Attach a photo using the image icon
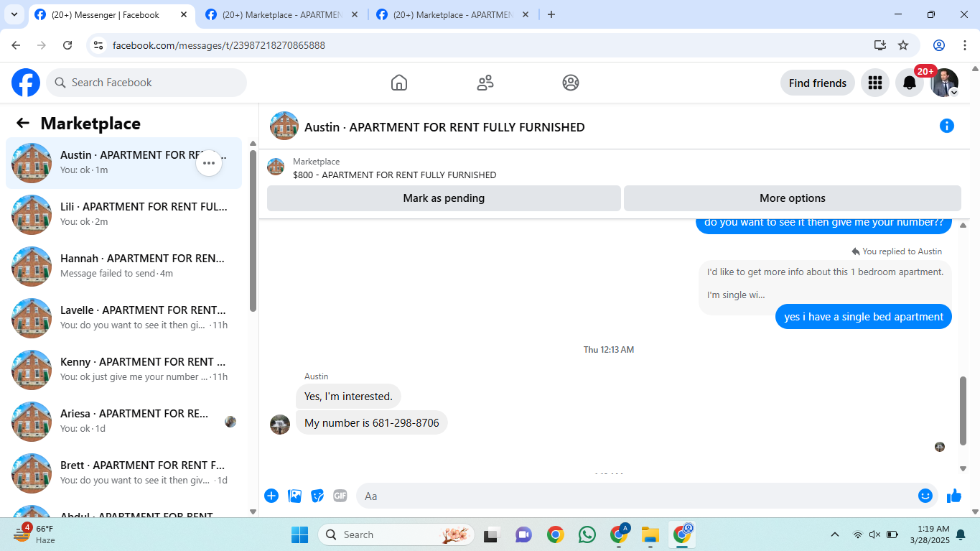This screenshot has height=551, width=980. [294, 496]
